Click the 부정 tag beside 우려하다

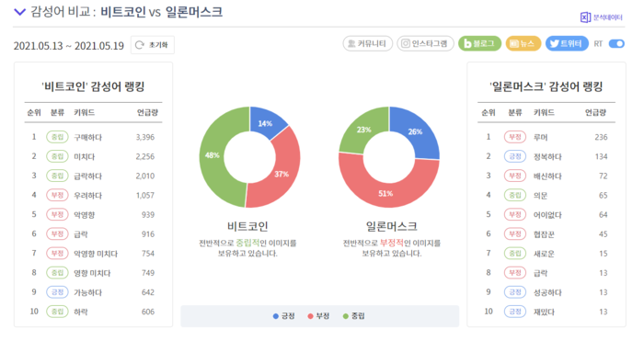point(57,196)
